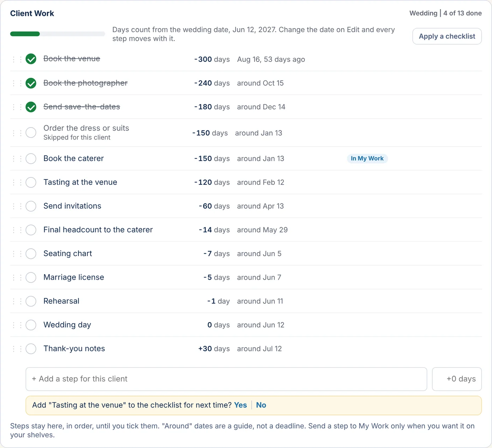
Task: Click the drag handle beside Tasting at the venue
Action: tap(17, 182)
